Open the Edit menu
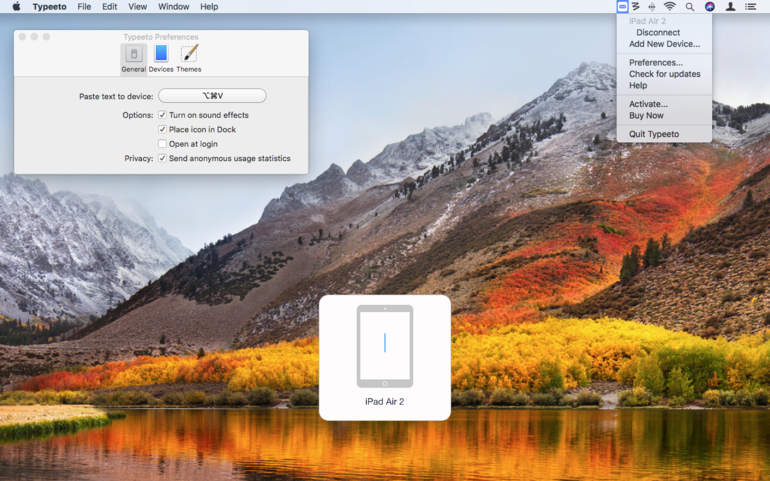The width and height of the screenshot is (770, 481). (x=110, y=6)
